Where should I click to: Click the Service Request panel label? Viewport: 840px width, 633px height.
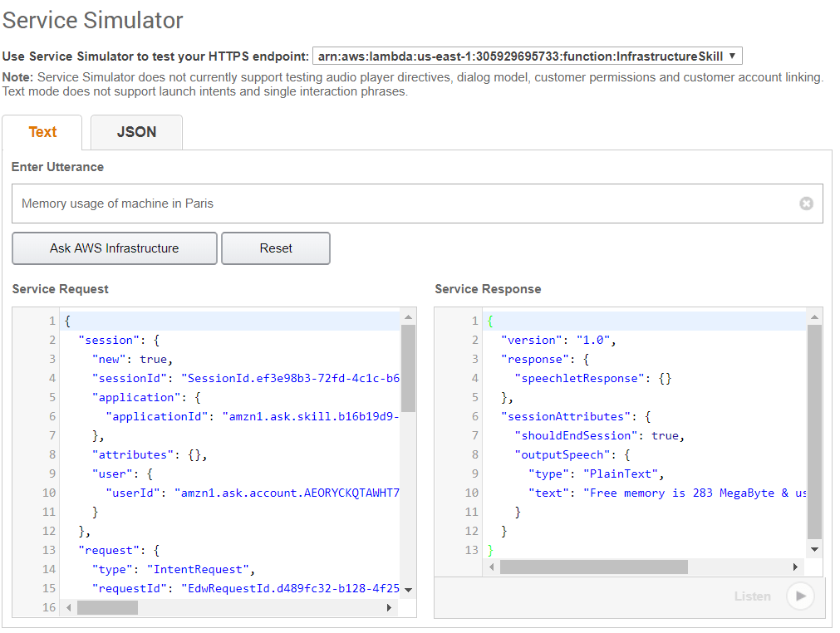(61, 289)
